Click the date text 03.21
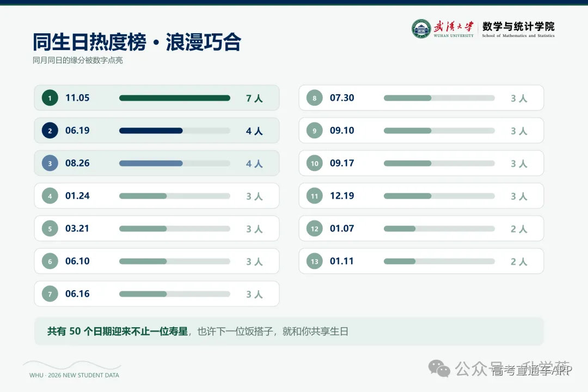588x392 pixels. [77, 229]
